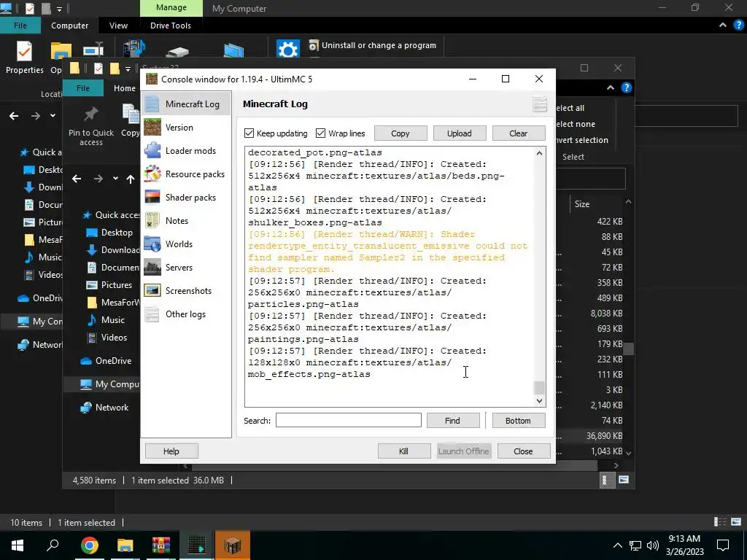The image size is (747, 560).
Task: Open Windows Start menu
Action: (18, 545)
